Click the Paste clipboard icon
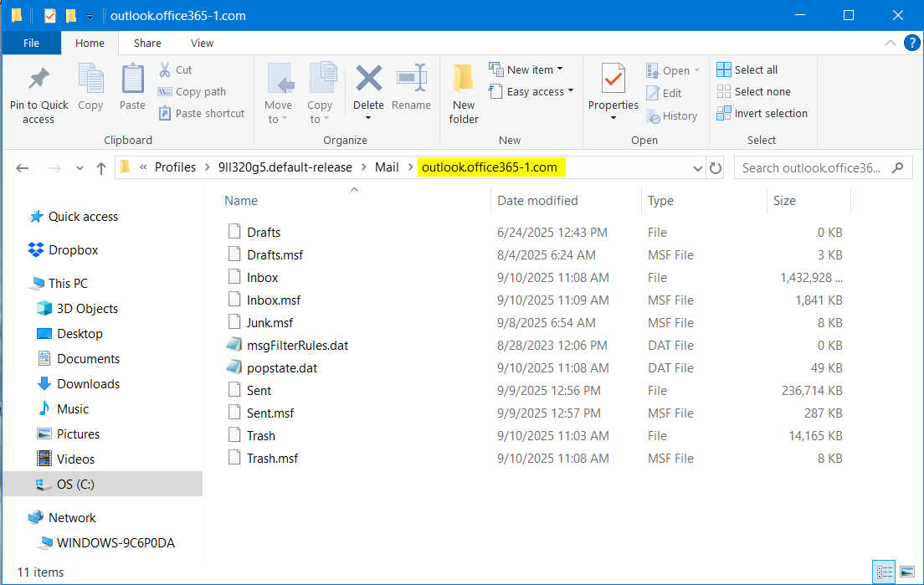Viewport: 924px width, 585px height. click(x=132, y=80)
